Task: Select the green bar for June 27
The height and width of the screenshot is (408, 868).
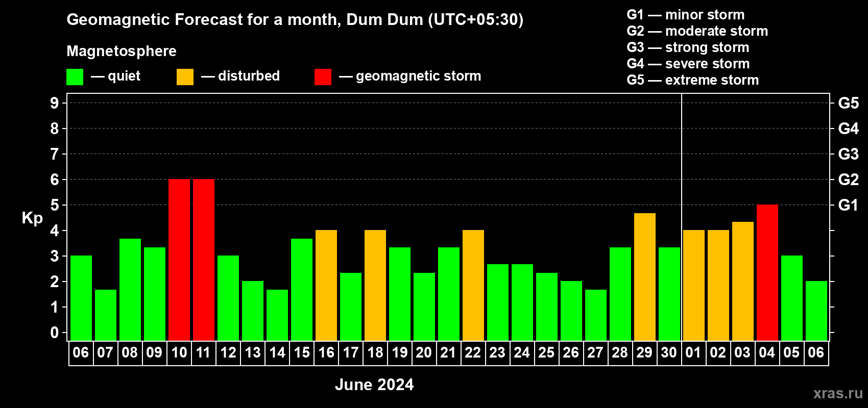Action: pyautogui.click(x=596, y=315)
